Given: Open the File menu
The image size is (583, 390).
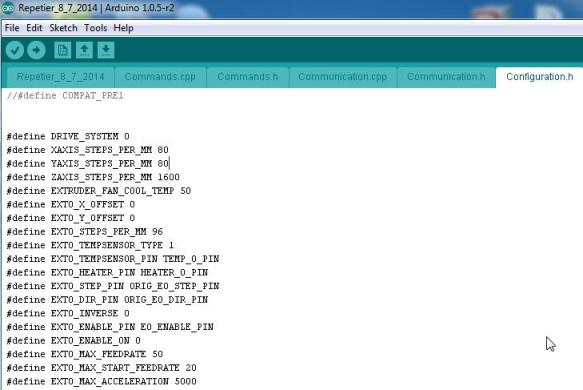Looking at the screenshot, I should pyautogui.click(x=12, y=28).
